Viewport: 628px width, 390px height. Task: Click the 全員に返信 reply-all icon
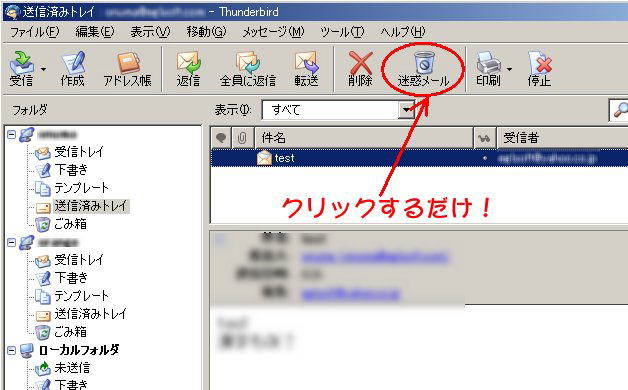point(248,68)
